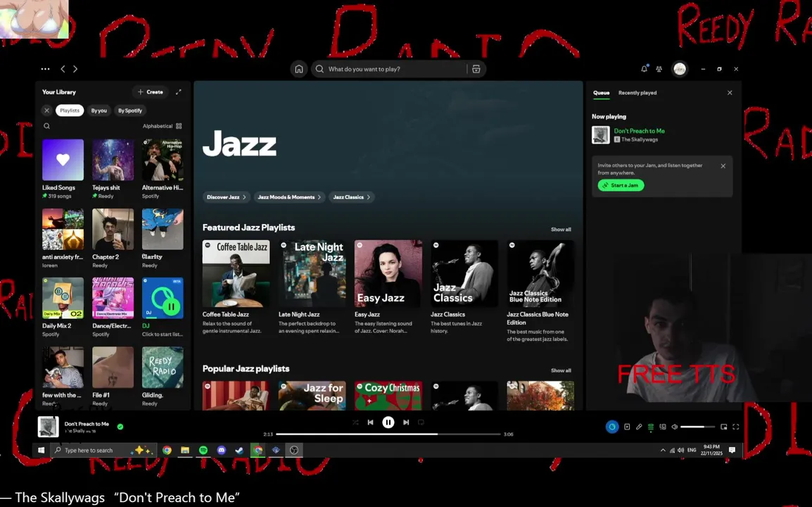812x507 pixels.
Task: Go to Spotify Home via house icon
Action: tap(299, 69)
